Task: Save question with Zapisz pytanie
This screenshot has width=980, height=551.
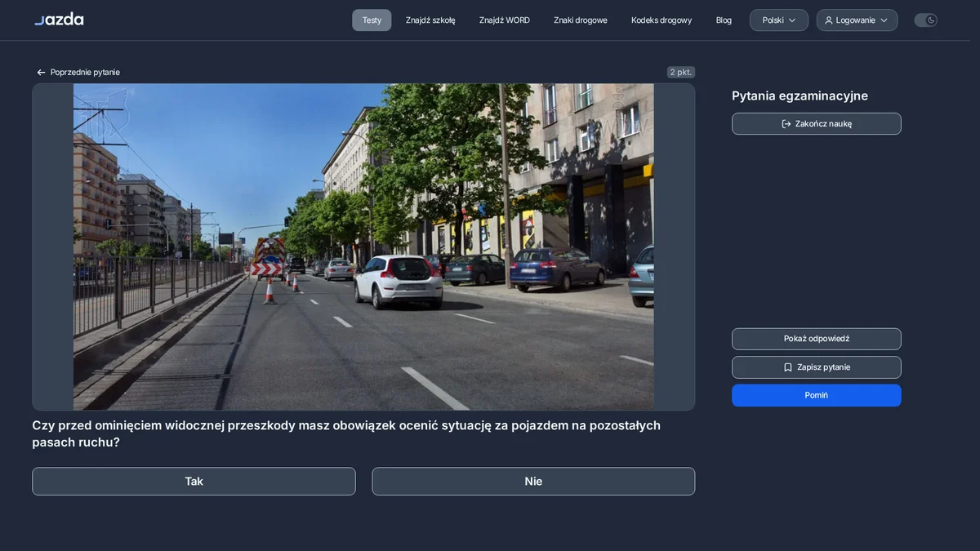Action: [817, 367]
